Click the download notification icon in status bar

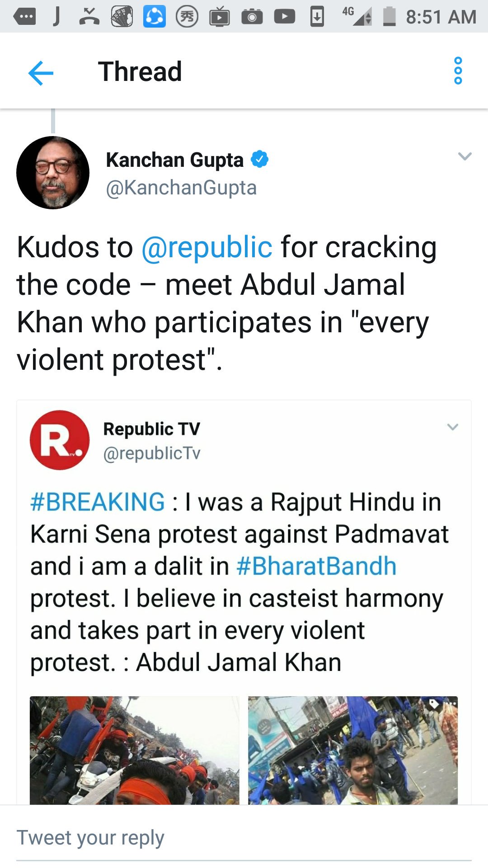tap(317, 17)
